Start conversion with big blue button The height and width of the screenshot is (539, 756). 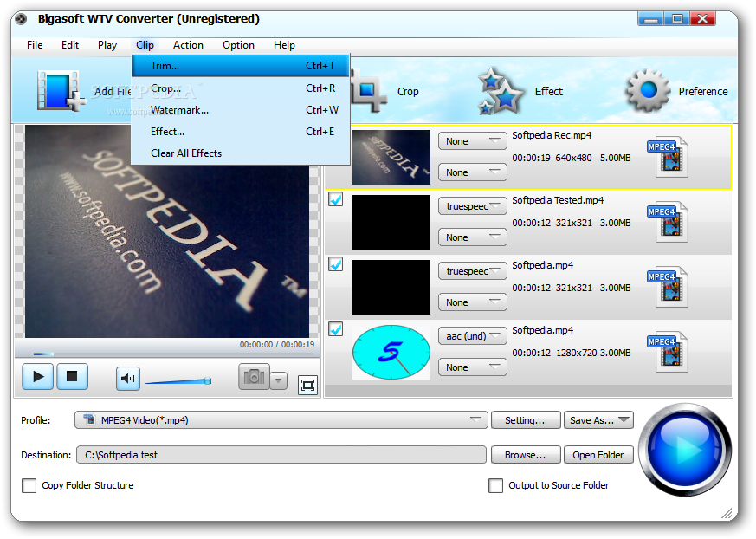point(685,450)
